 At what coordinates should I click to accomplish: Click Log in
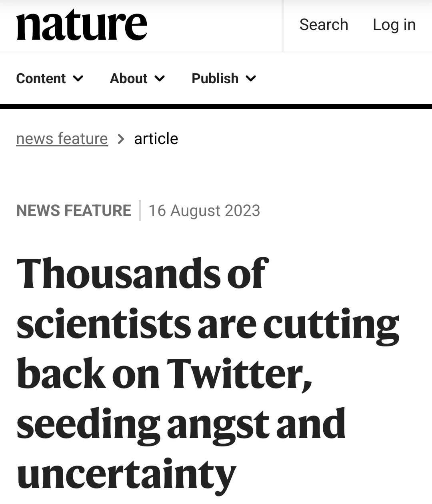click(394, 25)
